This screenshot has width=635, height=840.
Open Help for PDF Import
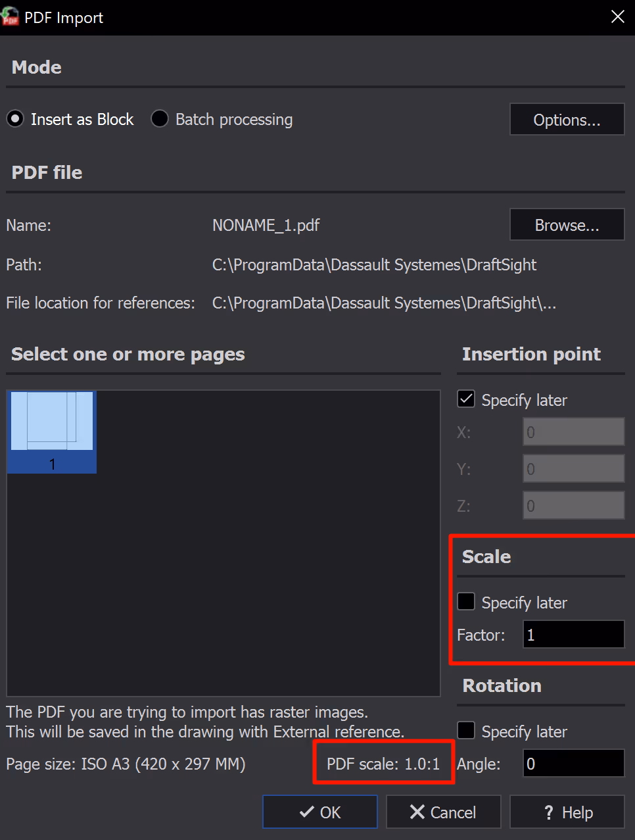(x=567, y=812)
